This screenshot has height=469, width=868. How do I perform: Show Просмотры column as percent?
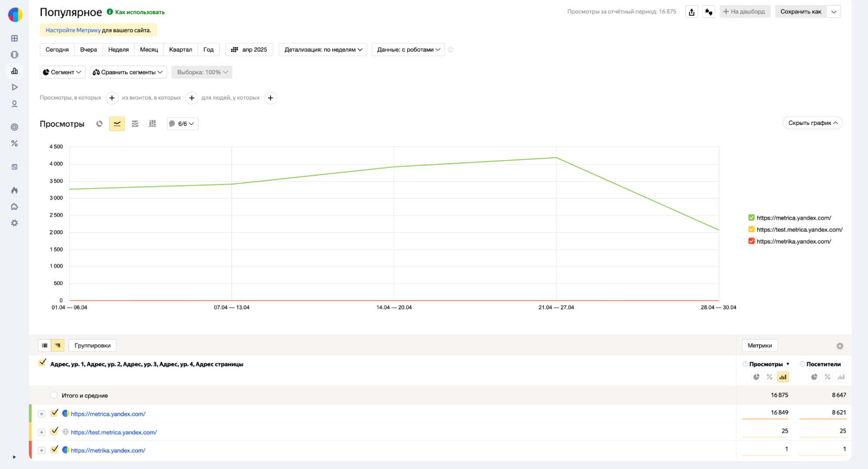tap(769, 377)
